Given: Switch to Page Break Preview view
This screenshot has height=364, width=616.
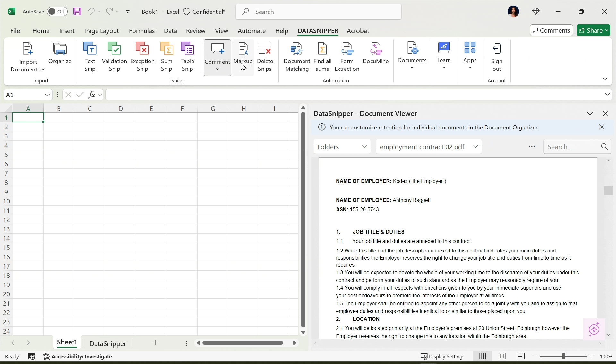Looking at the screenshot, I should coord(521,356).
